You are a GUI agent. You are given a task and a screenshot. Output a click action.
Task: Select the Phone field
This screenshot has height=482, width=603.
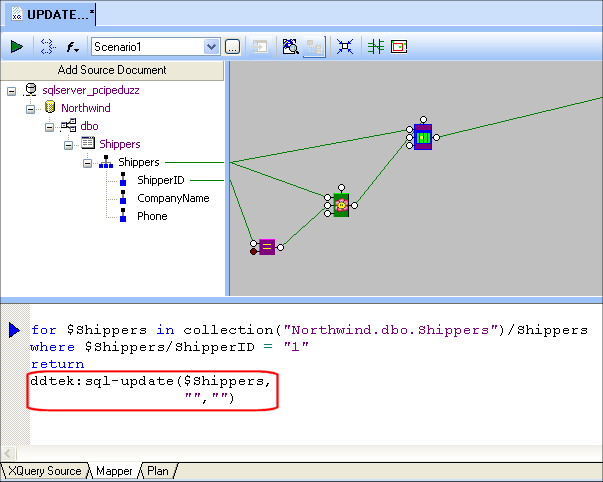pos(152,217)
